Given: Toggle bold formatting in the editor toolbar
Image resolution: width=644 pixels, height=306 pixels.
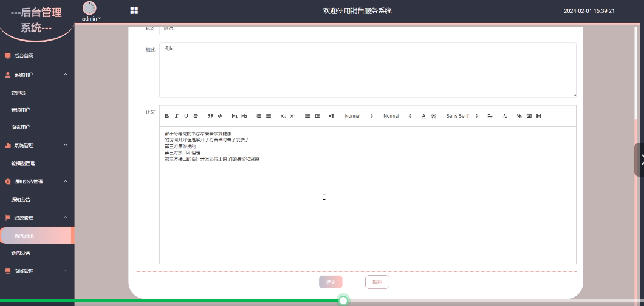Looking at the screenshot, I should point(167,116).
